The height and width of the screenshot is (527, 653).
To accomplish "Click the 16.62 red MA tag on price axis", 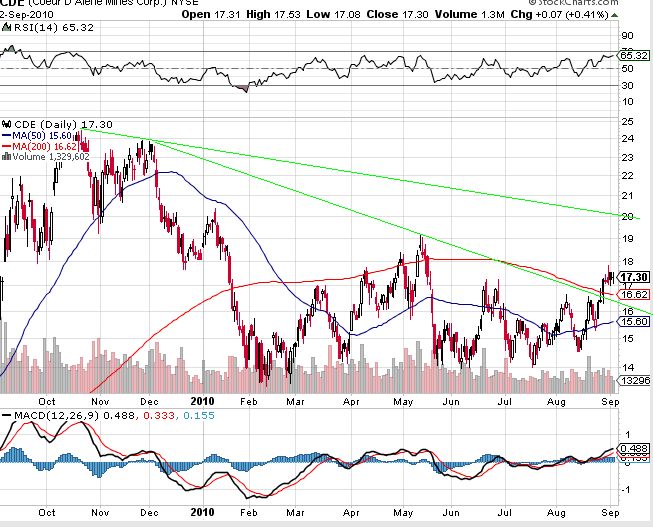I will point(634,295).
